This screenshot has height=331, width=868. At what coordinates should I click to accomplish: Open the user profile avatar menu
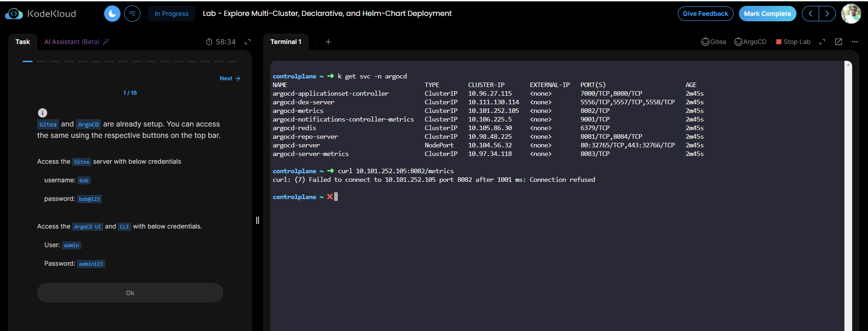[x=851, y=14]
